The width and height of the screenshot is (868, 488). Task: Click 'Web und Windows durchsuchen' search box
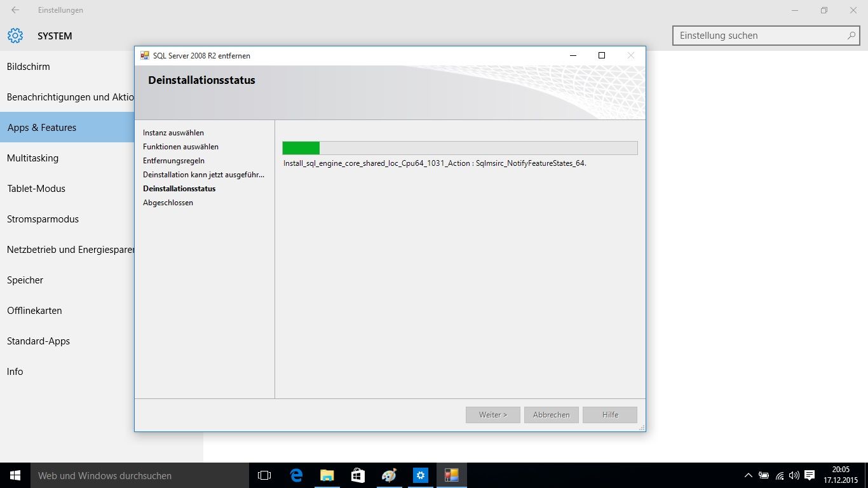tap(140, 475)
